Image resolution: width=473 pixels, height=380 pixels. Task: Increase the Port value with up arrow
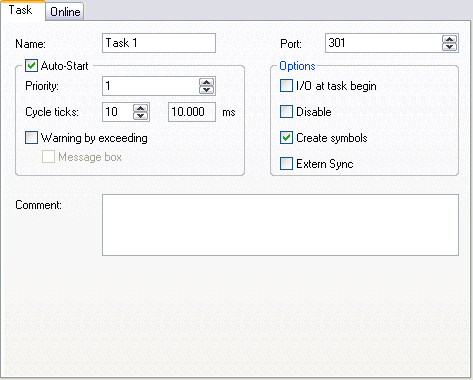point(450,39)
